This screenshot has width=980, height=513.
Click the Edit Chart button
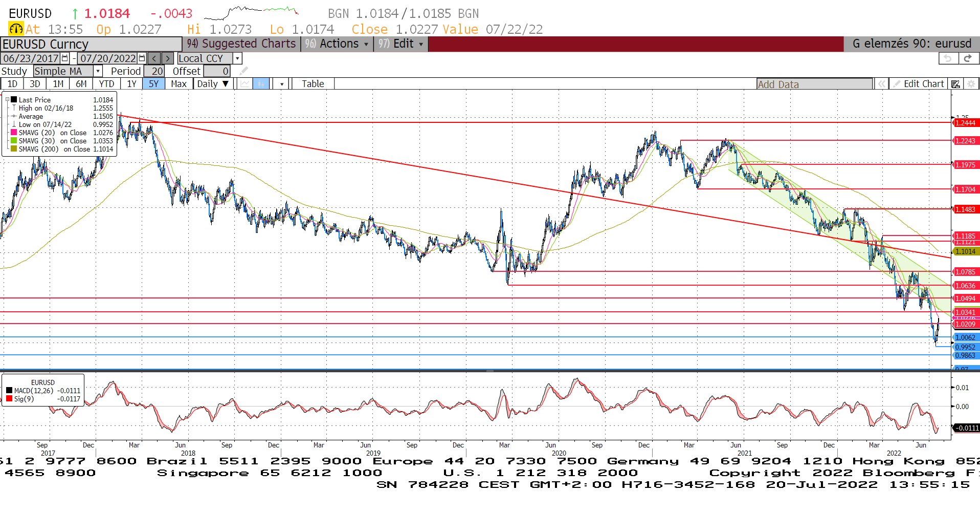[x=918, y=84]
